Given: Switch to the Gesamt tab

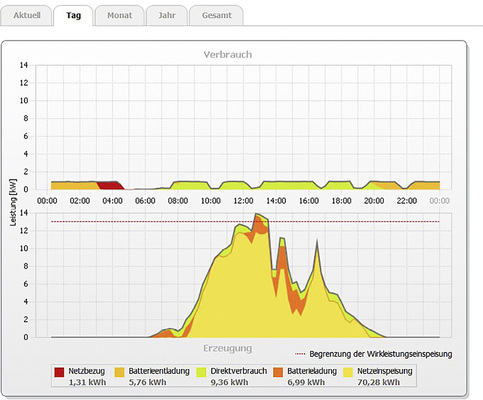Looking at the screenshot, I should pyautogui.click(x=216, y=16).
